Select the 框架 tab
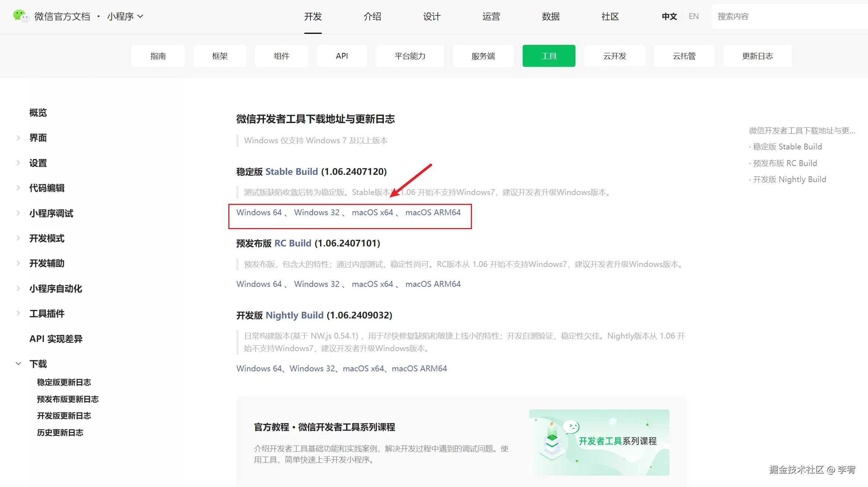Viewport: 868px width, 487px height. point(219,56)
